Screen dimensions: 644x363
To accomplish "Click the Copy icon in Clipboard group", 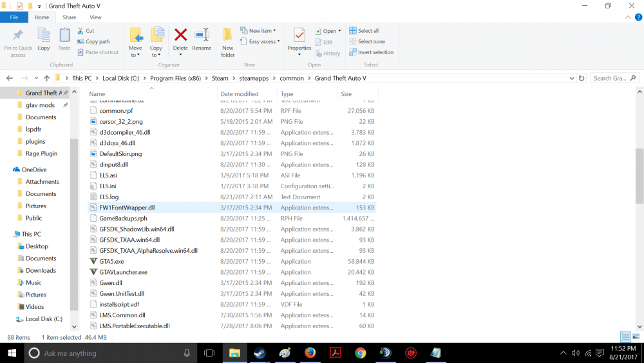I will coord(44,35).
